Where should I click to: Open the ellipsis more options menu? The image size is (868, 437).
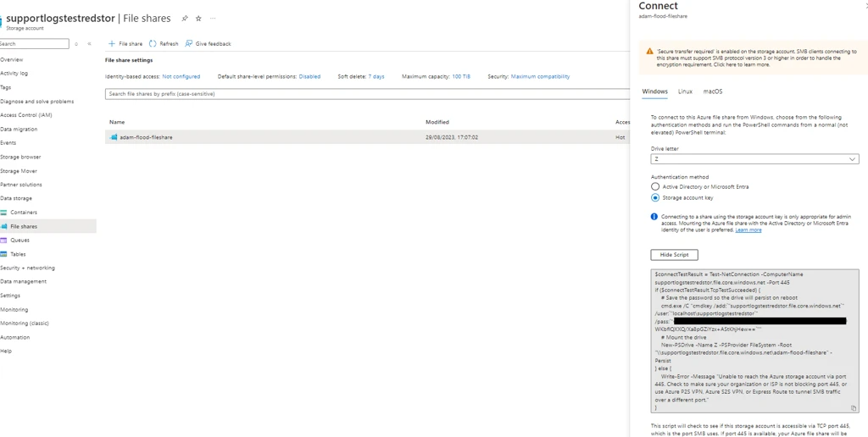tap(213, 19)
